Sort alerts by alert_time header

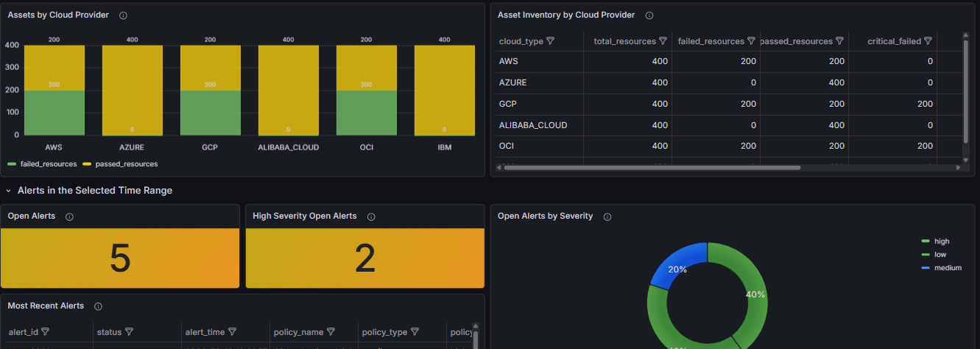(205, 332)
